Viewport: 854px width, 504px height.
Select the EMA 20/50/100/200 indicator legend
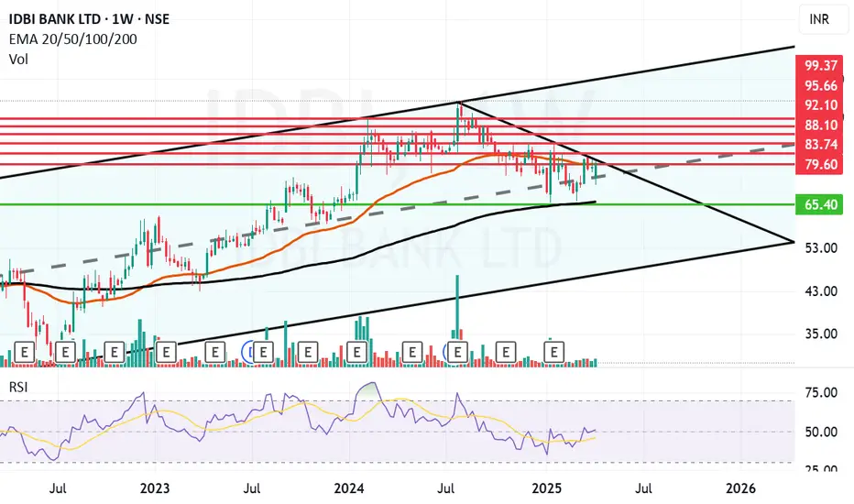73,39
